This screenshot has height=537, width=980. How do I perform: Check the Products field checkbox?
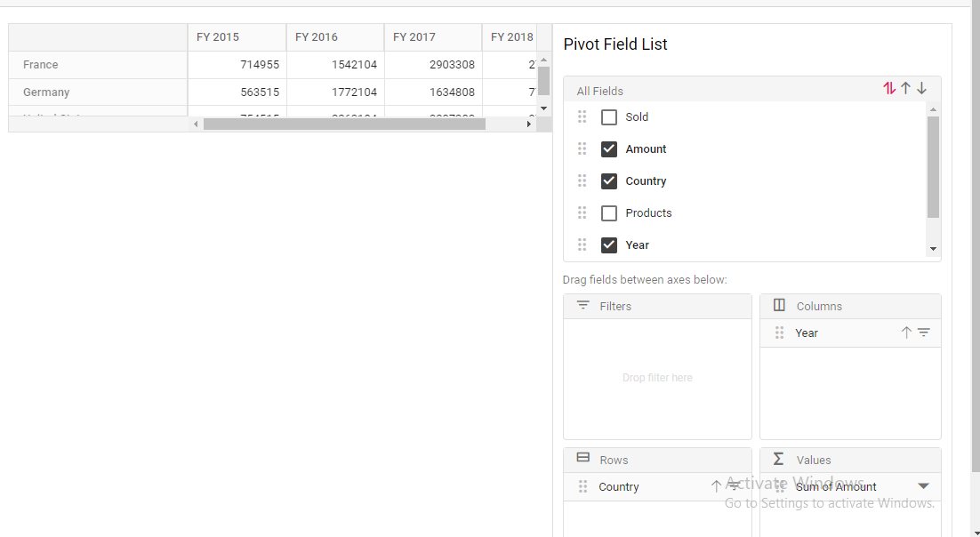(609, 212)
